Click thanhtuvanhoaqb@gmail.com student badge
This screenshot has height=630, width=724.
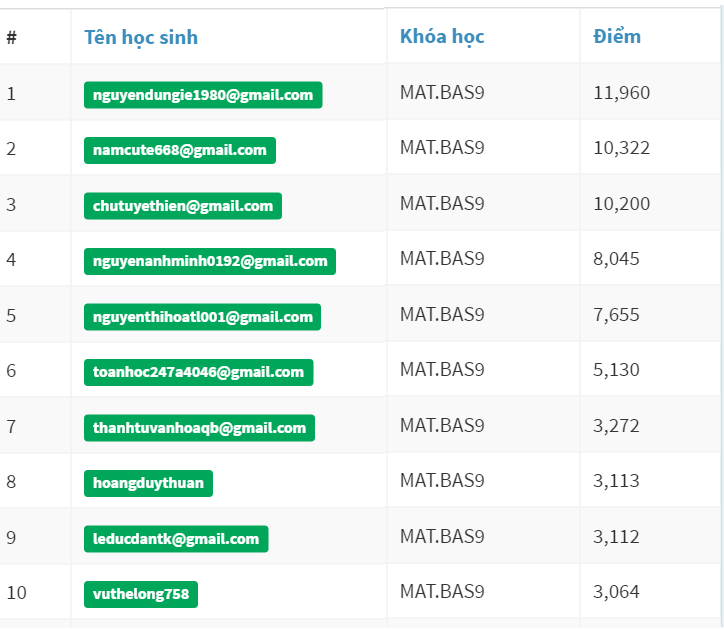[199, 428]
